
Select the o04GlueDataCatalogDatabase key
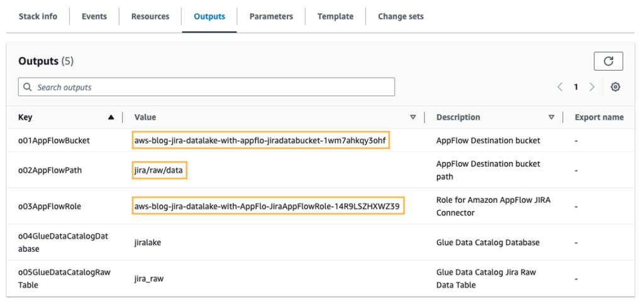click(x=62, y=242)
